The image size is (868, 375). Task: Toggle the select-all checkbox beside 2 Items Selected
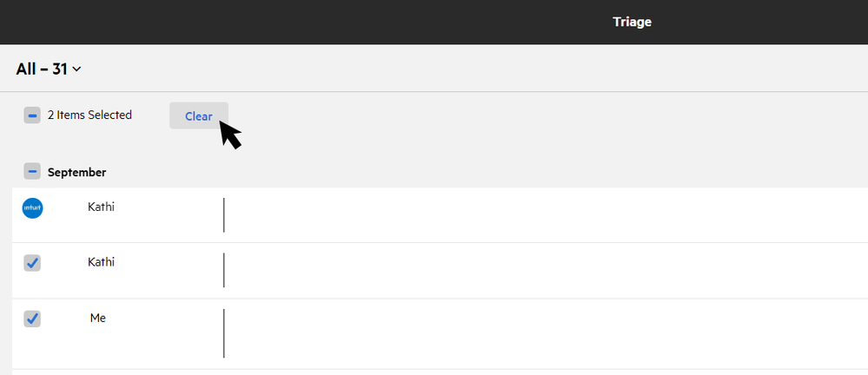(32, 115)
